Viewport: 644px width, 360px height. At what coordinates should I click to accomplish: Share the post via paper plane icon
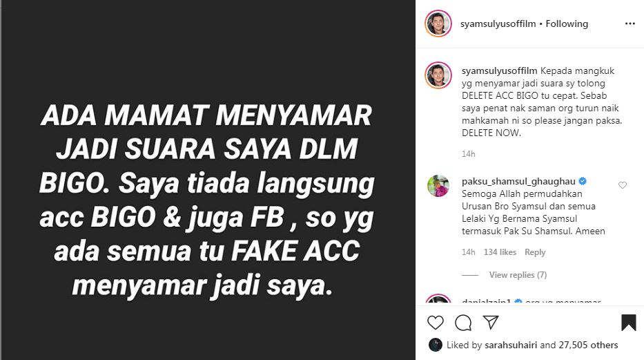[491, 322]
